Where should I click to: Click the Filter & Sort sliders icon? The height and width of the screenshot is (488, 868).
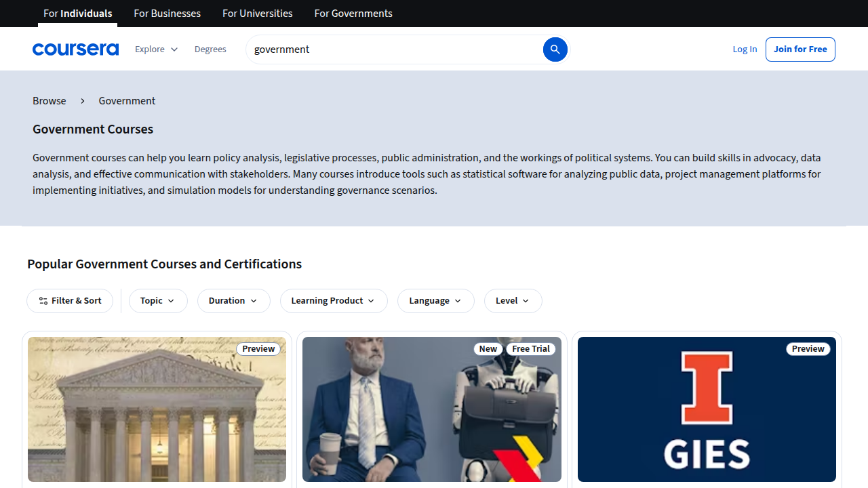pos(43,300)
